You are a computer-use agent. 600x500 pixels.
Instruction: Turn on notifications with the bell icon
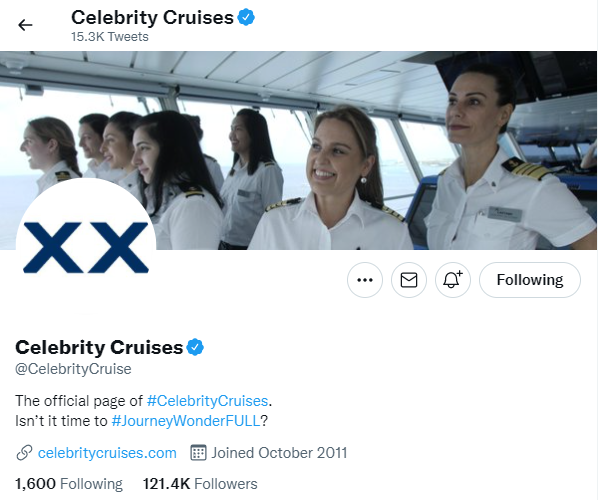coord(452,281)
